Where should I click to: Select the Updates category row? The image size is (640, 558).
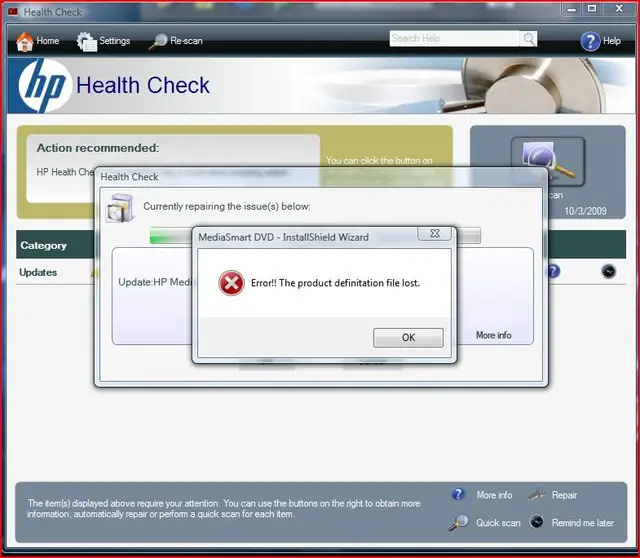pyautogui.click(x=39, y=272)
